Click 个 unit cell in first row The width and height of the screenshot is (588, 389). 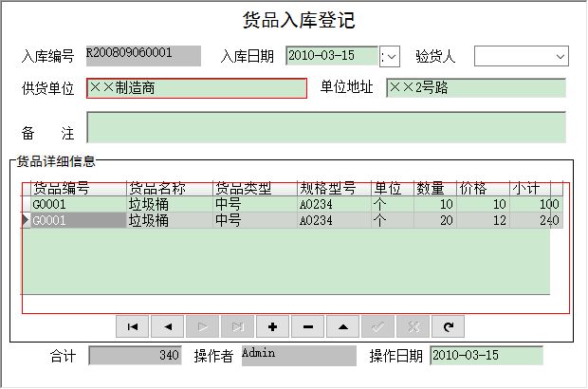pyautogui.click(x=393, y=204)
